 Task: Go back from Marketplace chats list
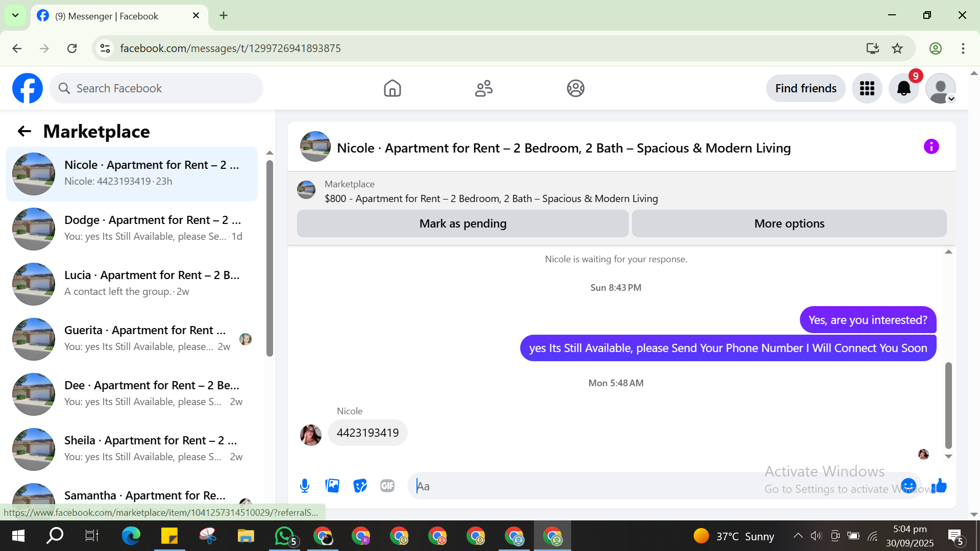[x=24, y=132]
